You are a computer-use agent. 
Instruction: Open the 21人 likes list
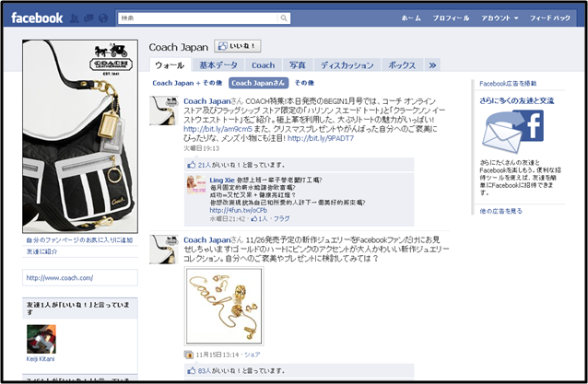coord(205,165)
